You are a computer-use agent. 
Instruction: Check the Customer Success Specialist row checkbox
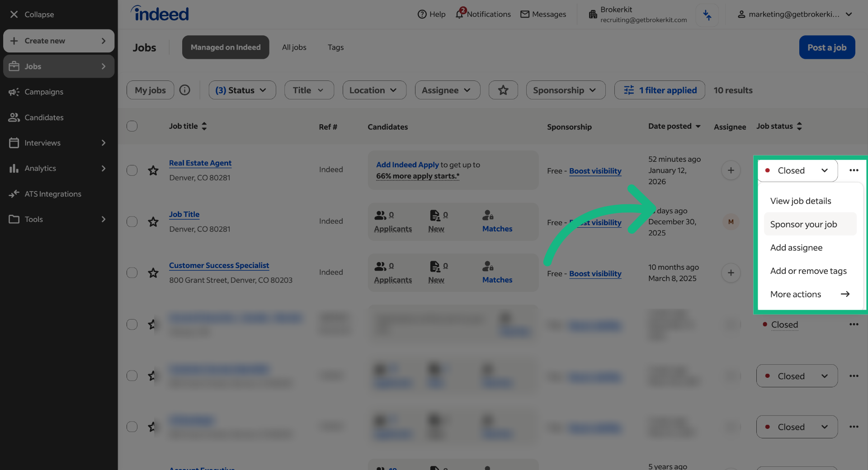tap(132, 273)
